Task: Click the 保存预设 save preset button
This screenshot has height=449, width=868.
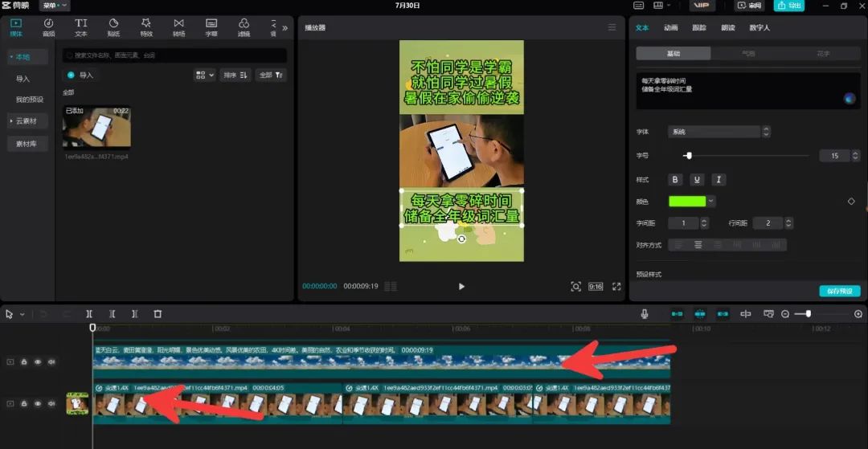Action: (839, 291)
